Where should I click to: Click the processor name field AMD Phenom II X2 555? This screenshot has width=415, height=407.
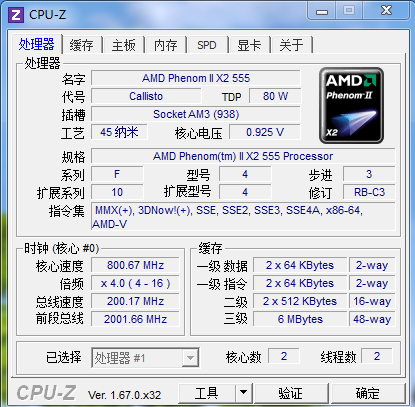(x=196, y=78)
